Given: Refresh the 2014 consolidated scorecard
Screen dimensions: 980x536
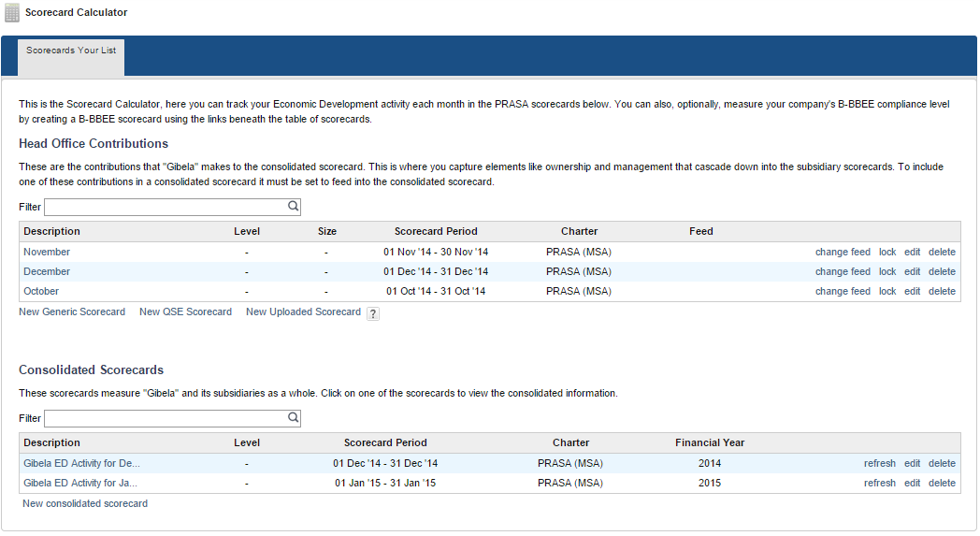Looking at the screenshot, I should pos(880,463).
